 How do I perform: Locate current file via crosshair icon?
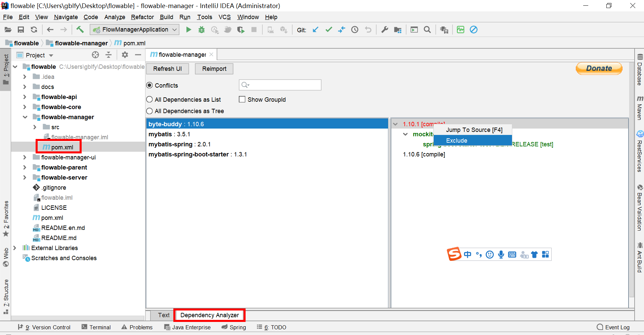[x=95, y=55]
